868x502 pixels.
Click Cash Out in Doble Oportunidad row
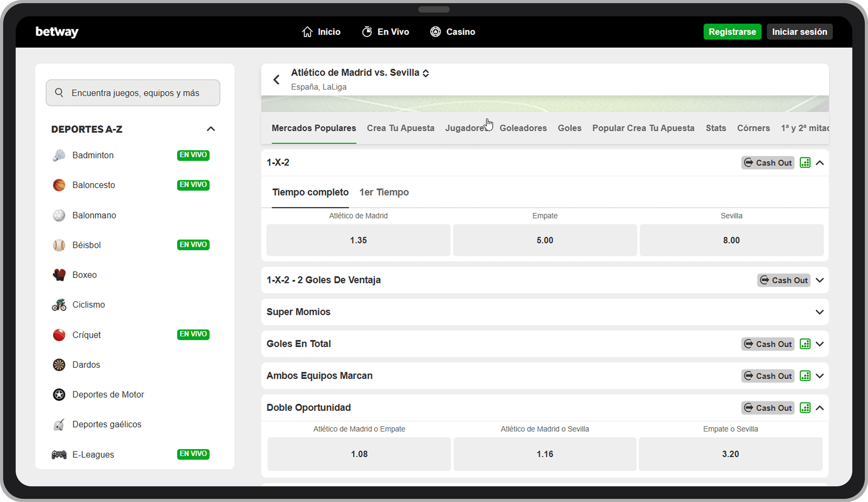[768, 408]
